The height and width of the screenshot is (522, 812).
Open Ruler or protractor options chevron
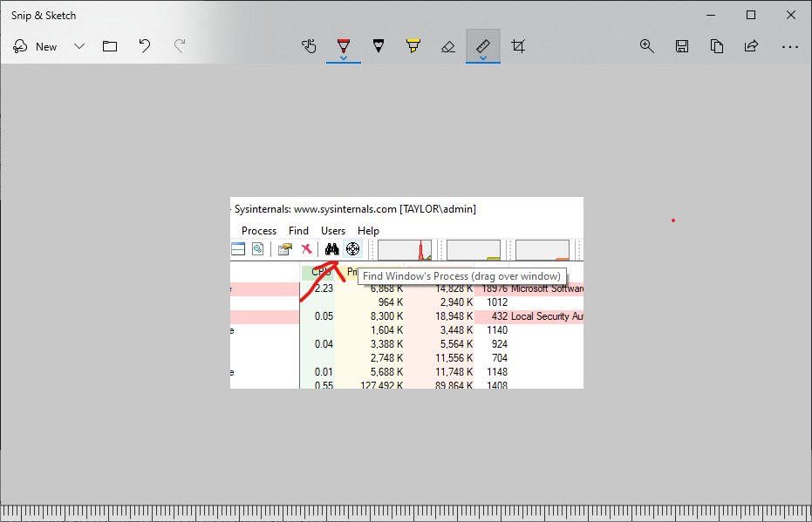click(x=483, y=58)
